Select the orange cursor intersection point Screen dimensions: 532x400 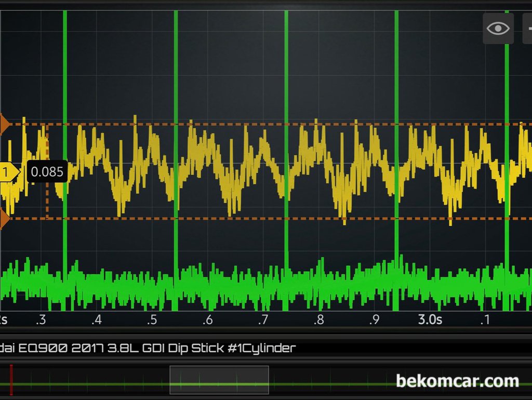point(47,124)
